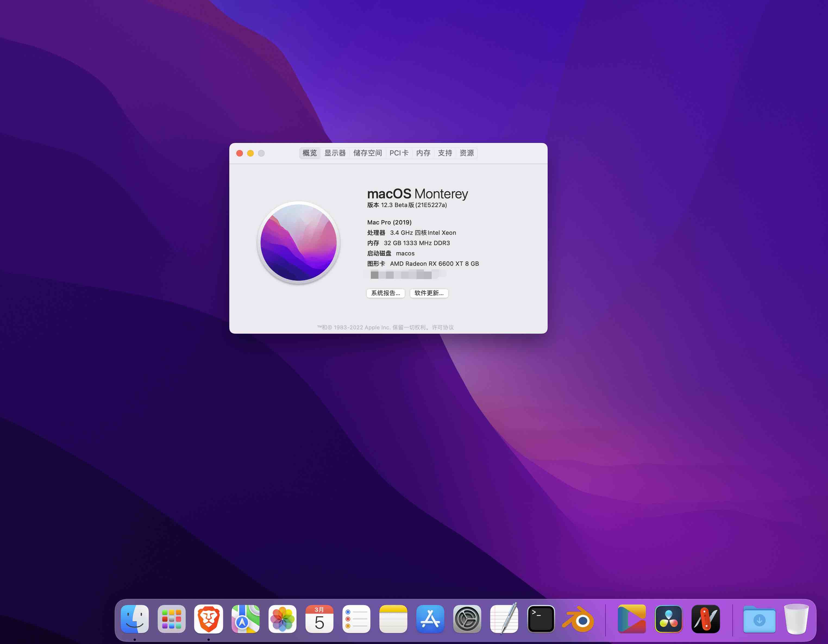Open the Maps app icon
The width and height of the screenshot is (828, 644).
point(245,619)
